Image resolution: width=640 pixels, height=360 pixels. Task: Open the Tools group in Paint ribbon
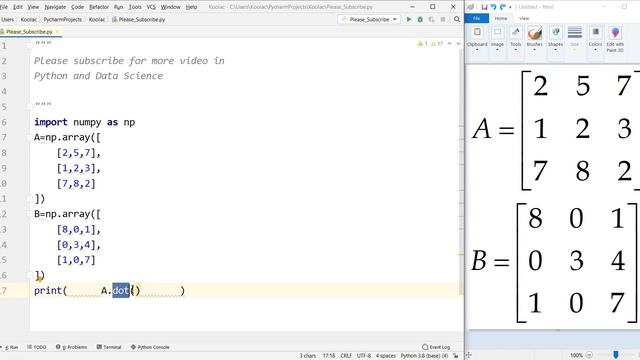(x=516, y=39)
